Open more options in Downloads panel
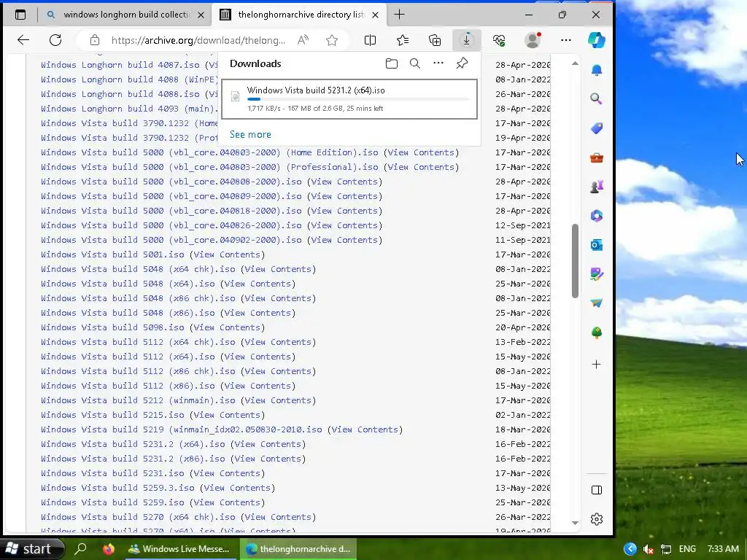This screenshot has width=747, height=560. (x=438, y=63)
